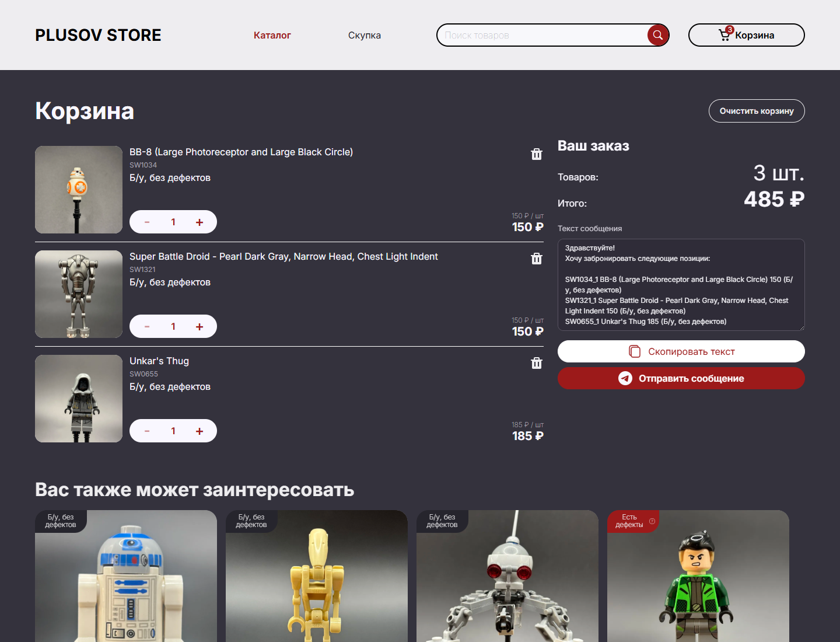The image size is (840, 642).
Task: Open the gray red-eyed droid recommended card
Action: point(508,576)
